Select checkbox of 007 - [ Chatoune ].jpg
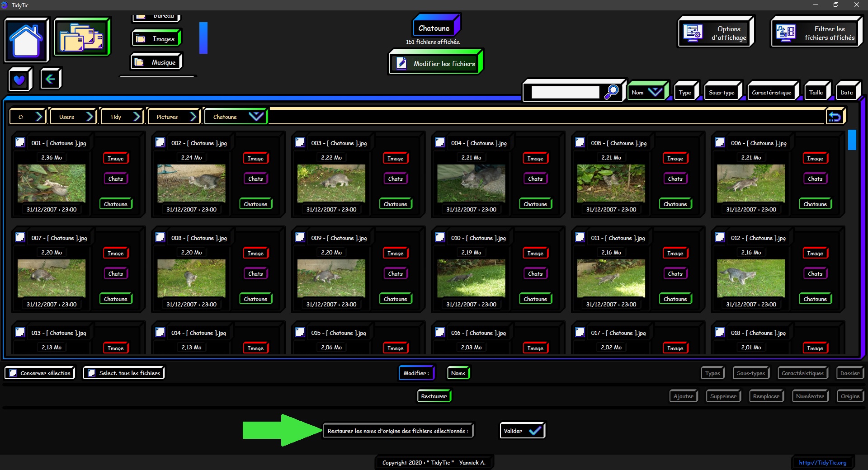This screenshot has width=868, height=470. 20,238
